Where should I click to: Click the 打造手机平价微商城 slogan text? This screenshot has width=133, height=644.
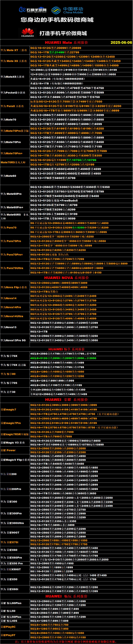63,33
